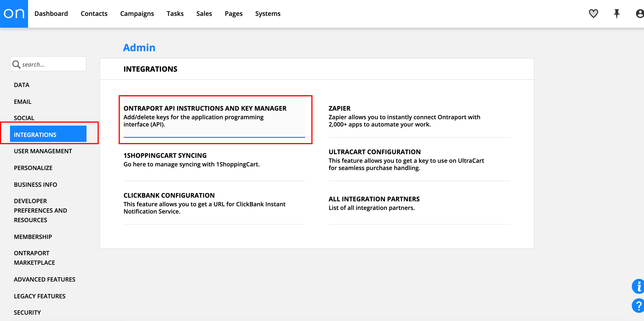
Task: Select the INTEGRATIONS sidebar item
Action: point(48,134)
